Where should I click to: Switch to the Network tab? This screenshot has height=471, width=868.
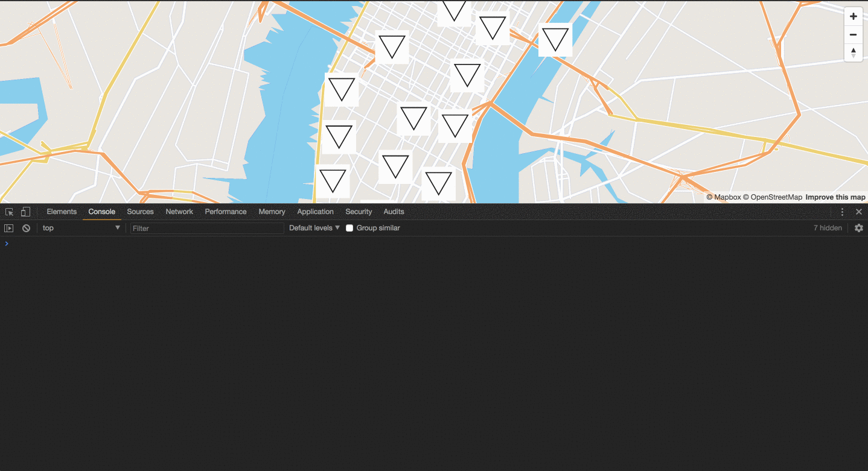[179, 212]
